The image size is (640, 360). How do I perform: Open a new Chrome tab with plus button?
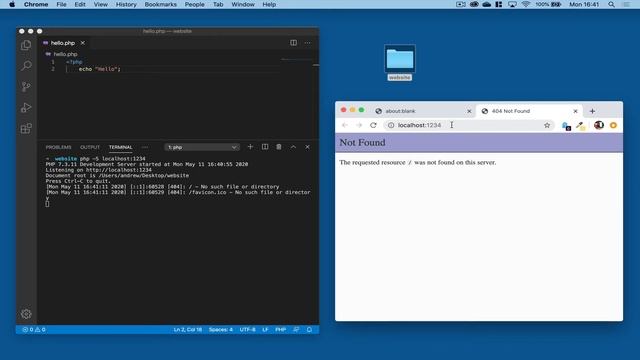(x=592, y=111)
